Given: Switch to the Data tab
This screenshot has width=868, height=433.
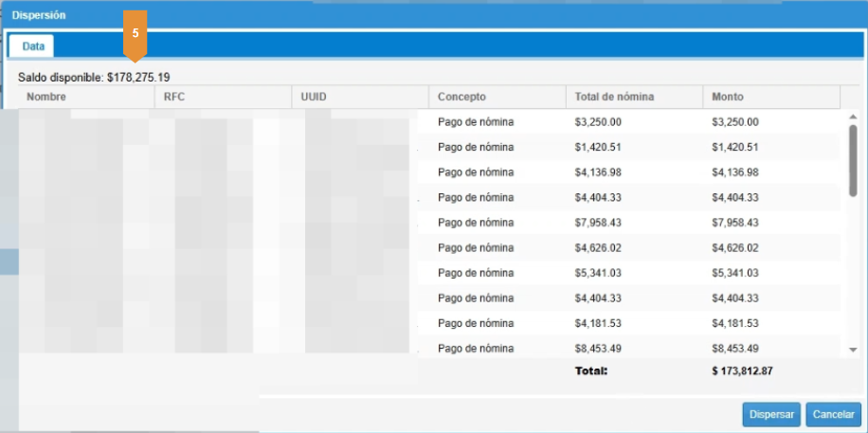Looking at the screenshot, I should pyautogui.click(x=32, y=45).
